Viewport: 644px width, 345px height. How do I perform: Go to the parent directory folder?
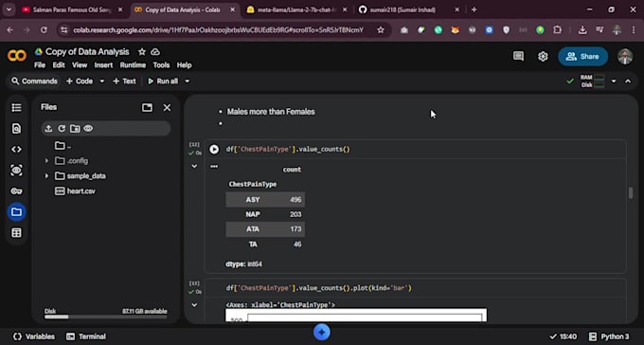pyautogui.click(x=63, y=146)
